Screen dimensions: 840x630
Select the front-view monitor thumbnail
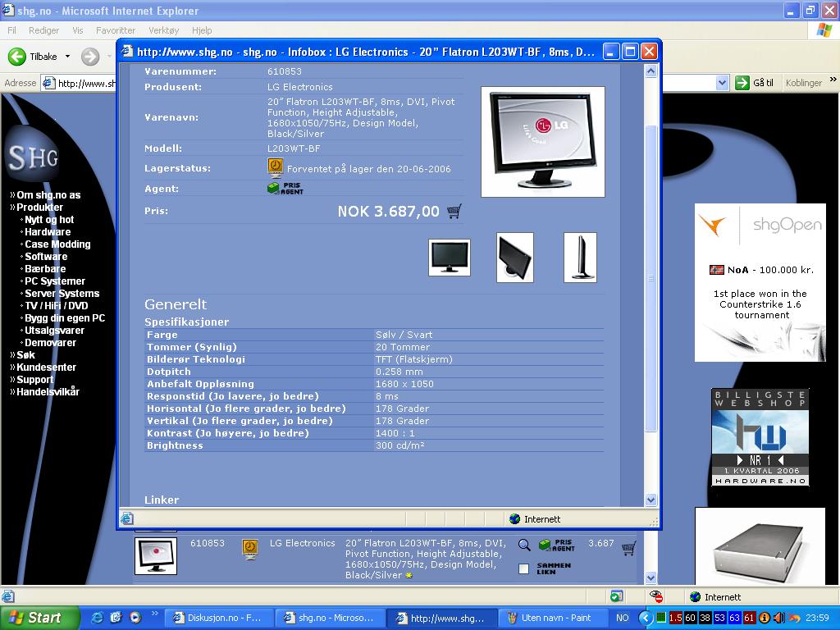click(x=450, y=258)
